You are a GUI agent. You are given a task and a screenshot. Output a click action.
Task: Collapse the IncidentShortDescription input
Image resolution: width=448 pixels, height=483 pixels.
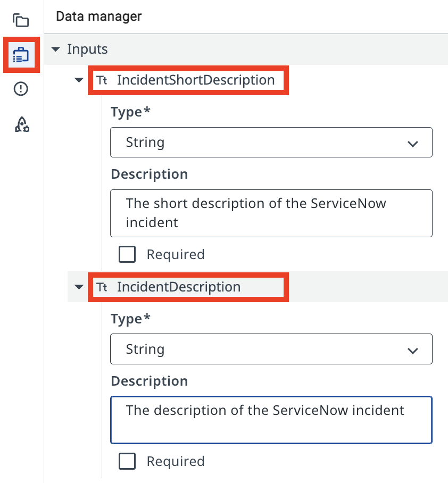pos(79,80)
